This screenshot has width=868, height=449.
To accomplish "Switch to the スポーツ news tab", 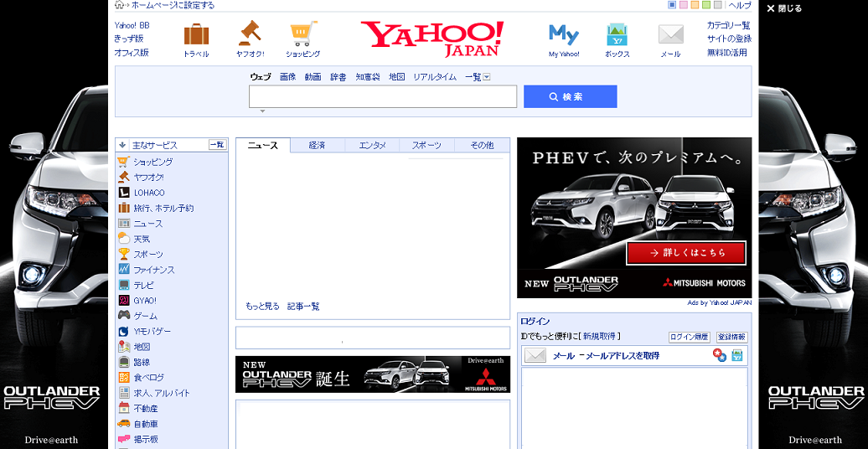I will pyautogui.click(x=426, y=146).
